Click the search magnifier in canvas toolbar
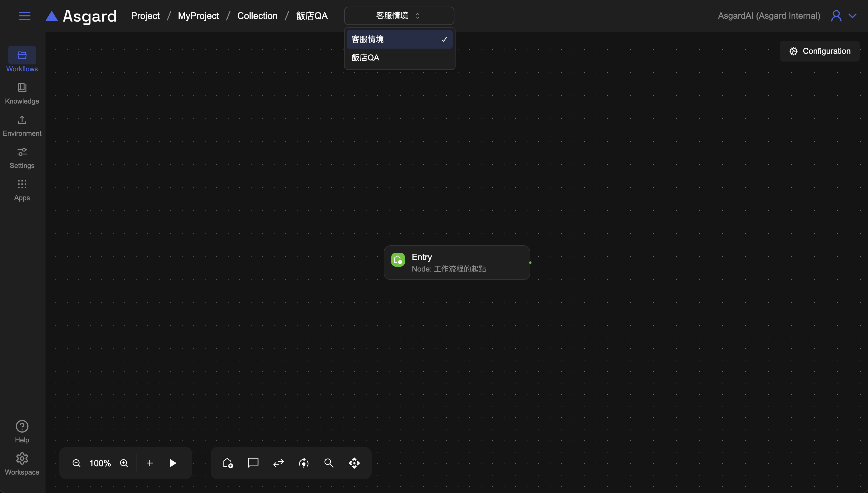This screenshot has height=493, width=868. click(329, 463)
